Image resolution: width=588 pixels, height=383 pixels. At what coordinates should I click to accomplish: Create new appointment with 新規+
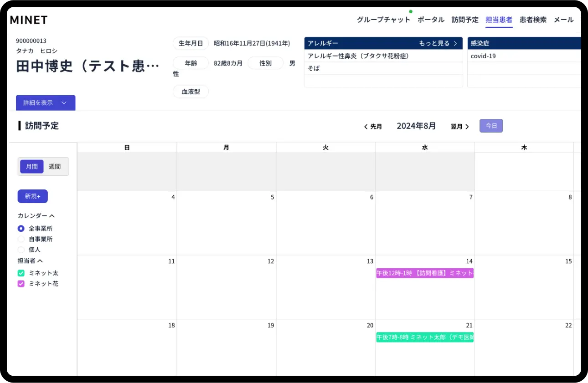(33, 196)
